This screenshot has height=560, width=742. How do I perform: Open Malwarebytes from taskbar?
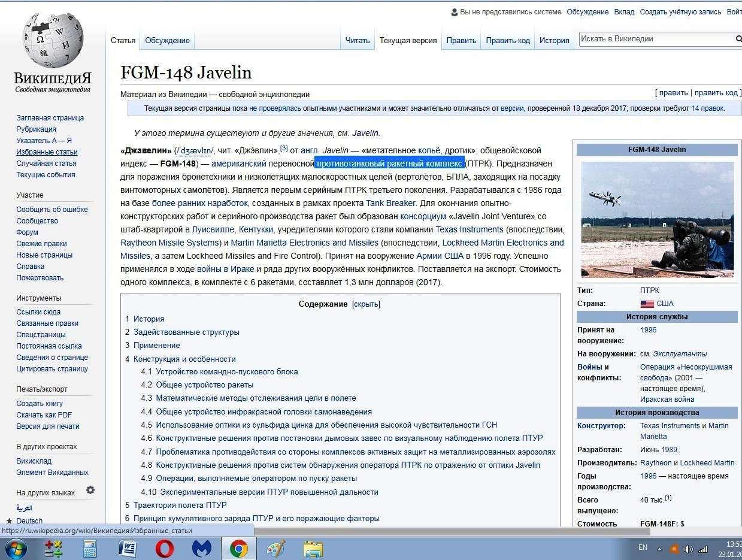coord(202,549)
